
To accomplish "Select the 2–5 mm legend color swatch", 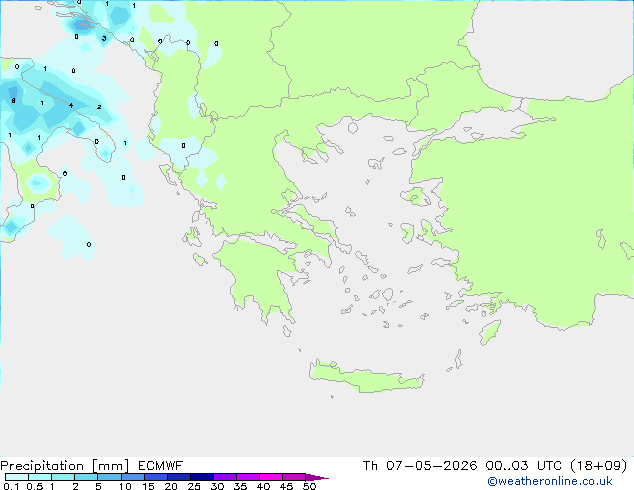I will click(x=86, y=477).
